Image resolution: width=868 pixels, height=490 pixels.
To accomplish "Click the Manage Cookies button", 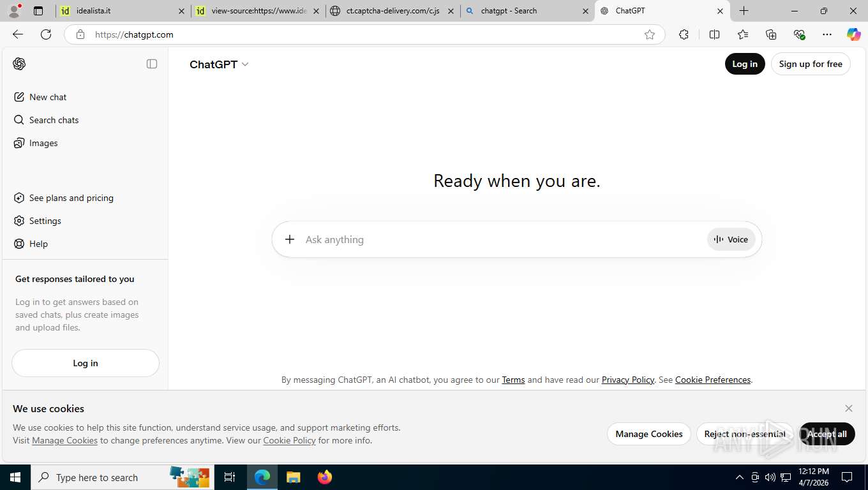I will pos(649,434).
